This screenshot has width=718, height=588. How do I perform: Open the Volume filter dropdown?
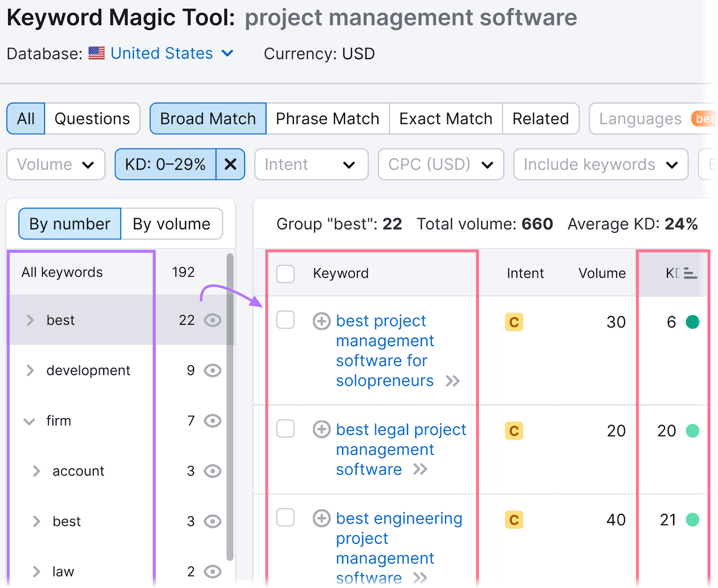tap(56, 164)
